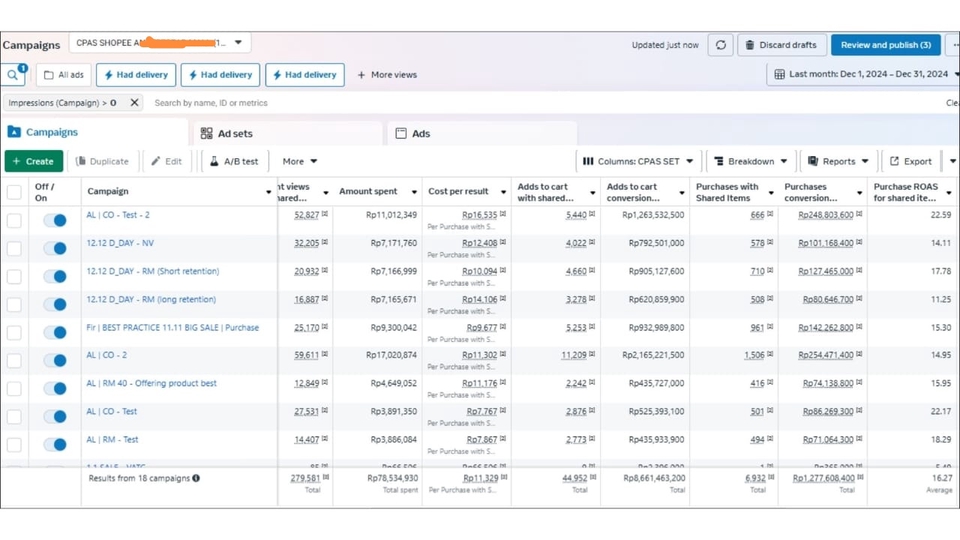The height and width of the screenshot is (540, 960).
Task: Select all campaigns with header checkbox
Action: click(14, 192)
